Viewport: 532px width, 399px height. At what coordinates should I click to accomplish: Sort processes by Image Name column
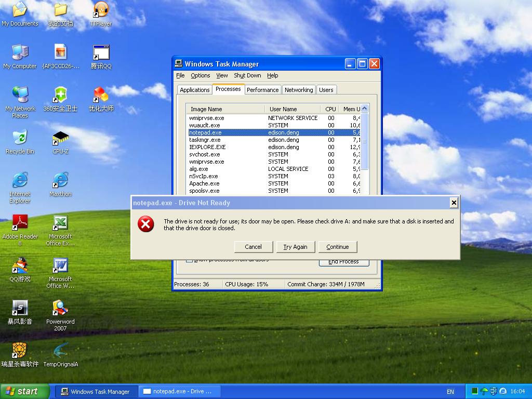225,109
